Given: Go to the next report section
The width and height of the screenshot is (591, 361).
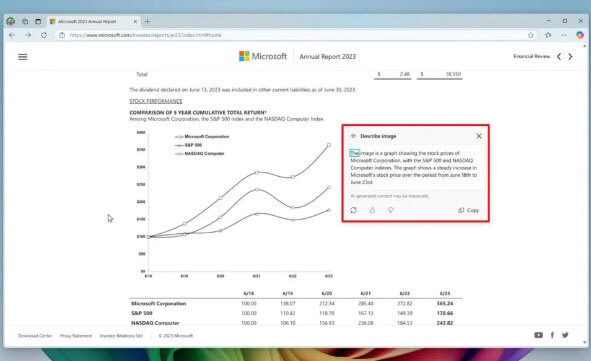Looking at the screenshot, I should click(570, 57).
